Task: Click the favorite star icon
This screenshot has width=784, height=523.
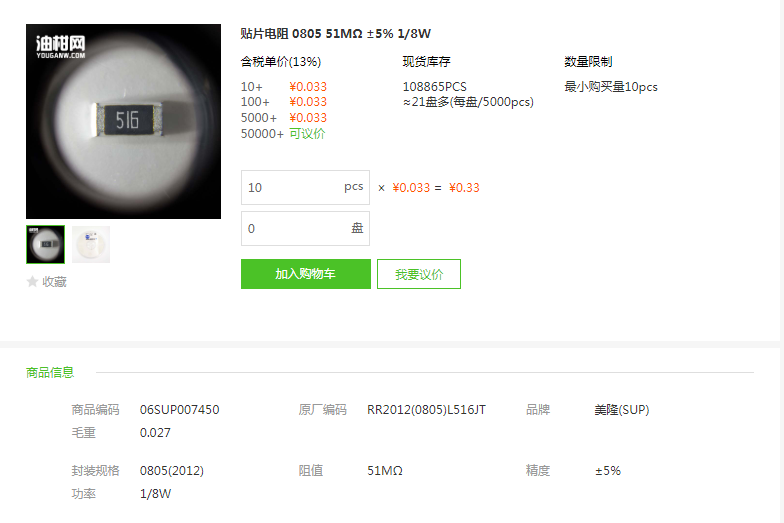Action: coord(32,282)
